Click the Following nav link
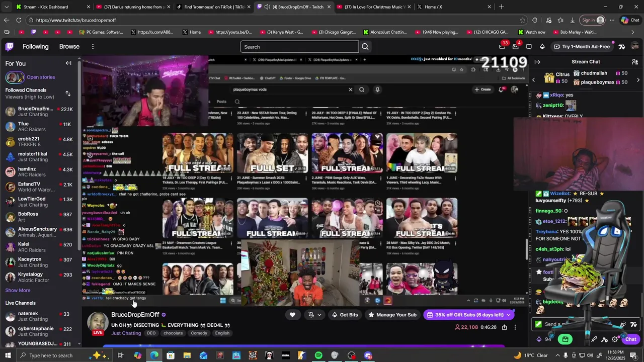This screenshot has height=362, width=644. (35, 46)
